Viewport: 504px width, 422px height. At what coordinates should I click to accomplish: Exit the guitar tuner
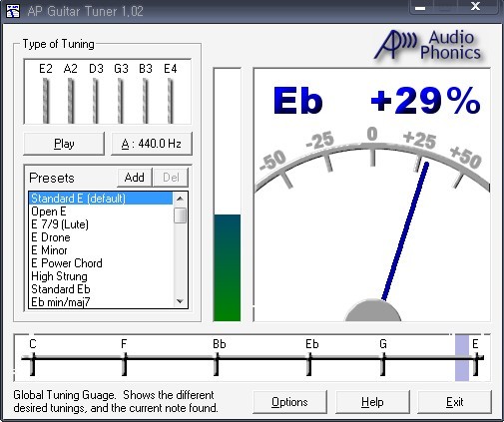(455, 402)
